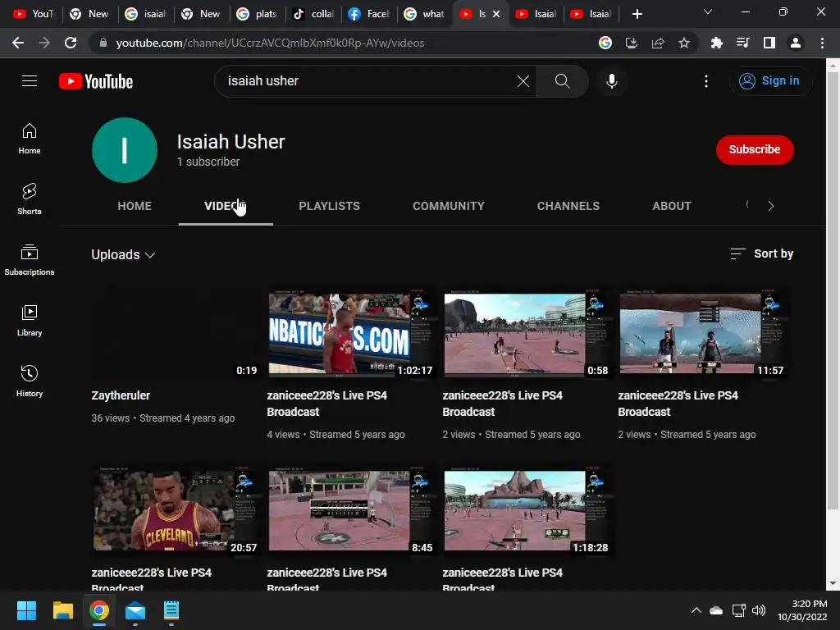This screenshot has width=840, height=630.
Task: Clear the search box with the X icon
Action: (523, 81)
